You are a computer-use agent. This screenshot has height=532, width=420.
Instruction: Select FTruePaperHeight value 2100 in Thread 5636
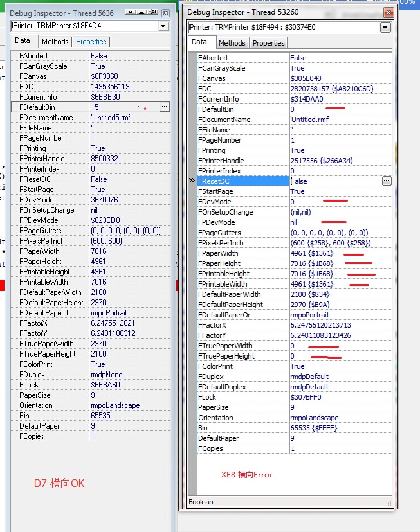pyautogui.click(x=98, y=354)
